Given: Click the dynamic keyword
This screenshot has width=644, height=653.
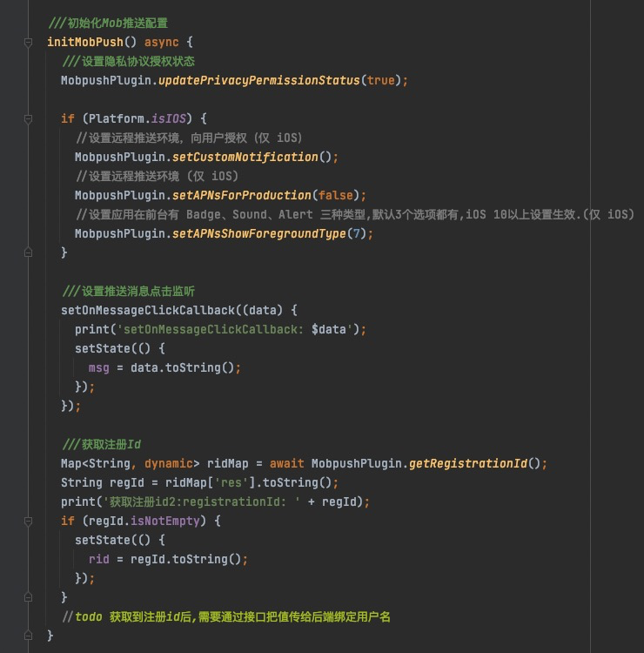Looking at the screenshot, I should pyautogui.click(x=169, y=463).
